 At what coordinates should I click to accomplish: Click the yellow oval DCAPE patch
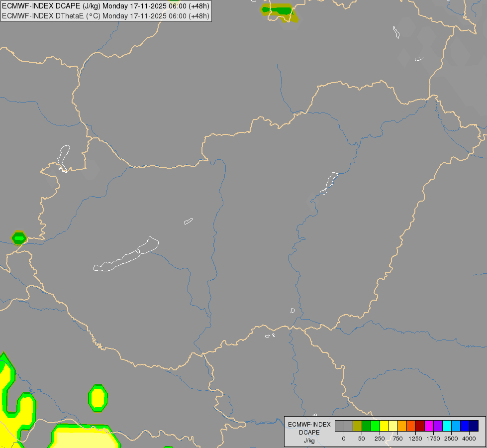98,398
